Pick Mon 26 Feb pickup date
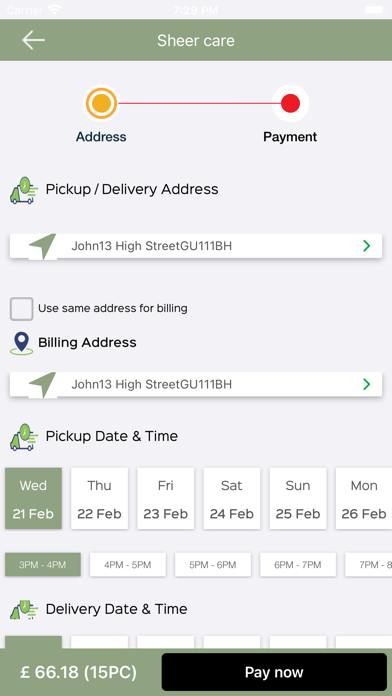 (x=364, y=498)
